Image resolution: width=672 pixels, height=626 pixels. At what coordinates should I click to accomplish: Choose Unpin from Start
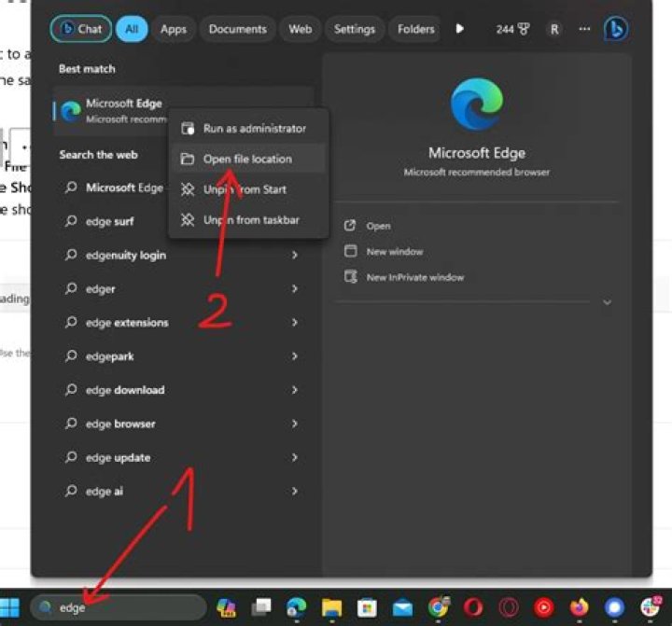point(248,189)
